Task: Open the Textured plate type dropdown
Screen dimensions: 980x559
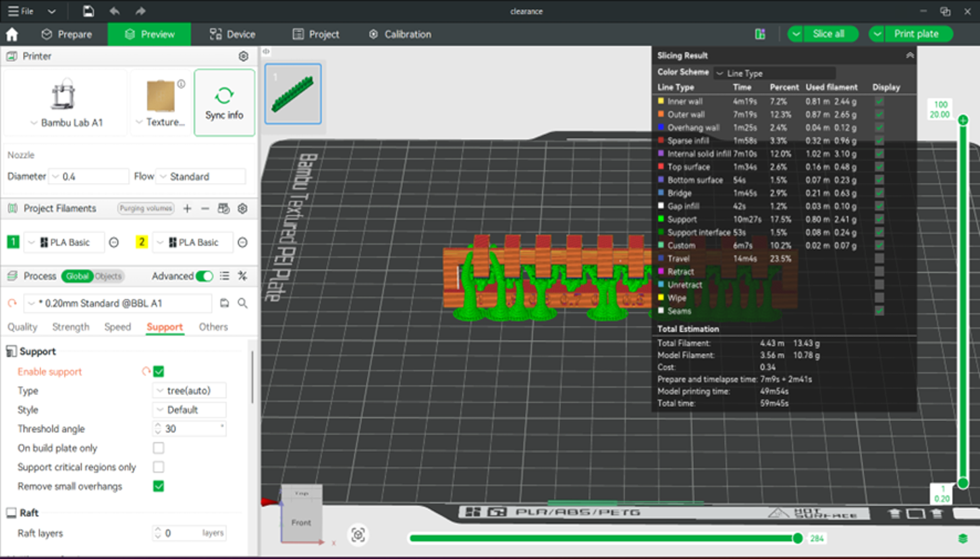Action: (161, 122)
